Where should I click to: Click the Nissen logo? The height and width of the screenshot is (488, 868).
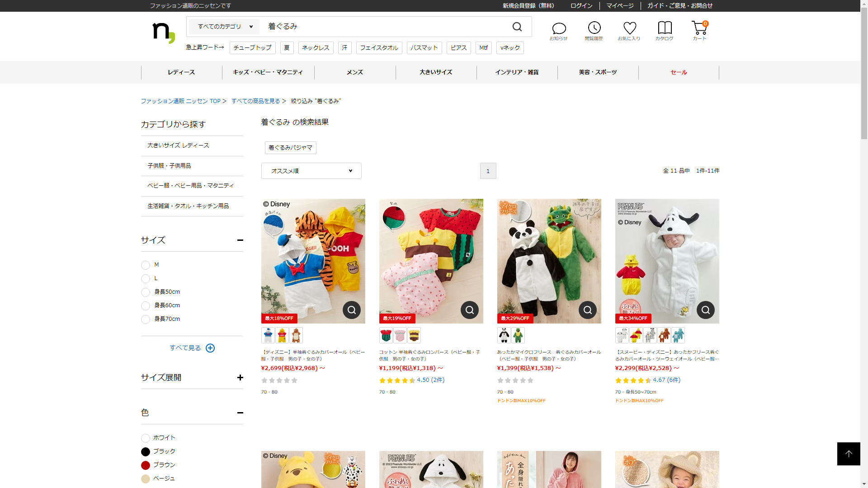point(163,33)
